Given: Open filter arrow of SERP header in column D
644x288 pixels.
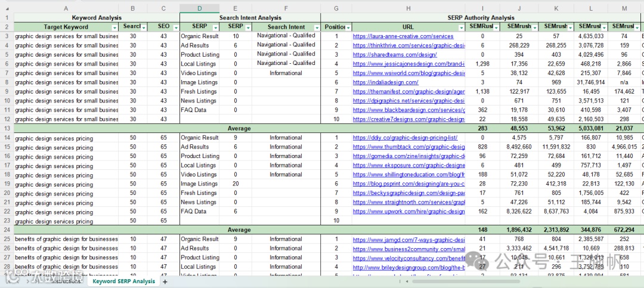Looking at the screenshot, I should click(215, 27).
